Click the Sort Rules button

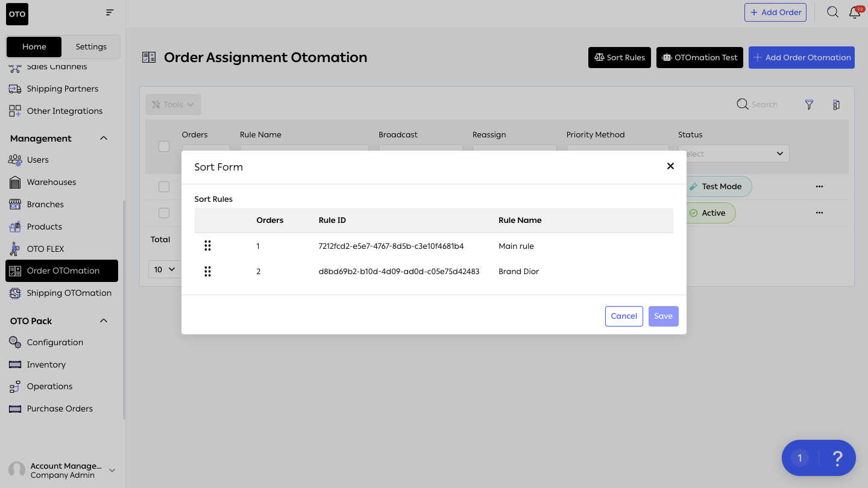click(x=620, y=57)
